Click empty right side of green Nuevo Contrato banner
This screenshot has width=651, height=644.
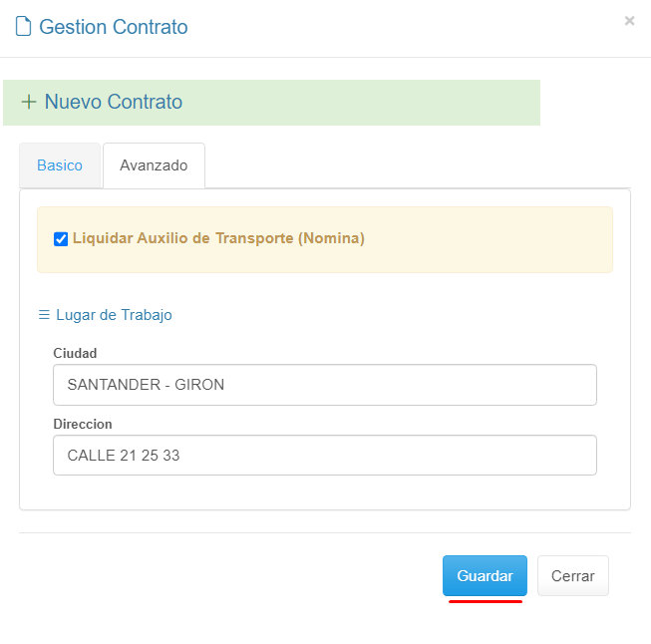[419, 103]
